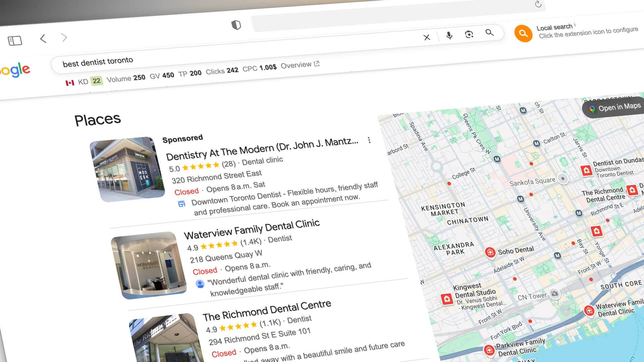Click the 320 Richmond Street East address
The width and height of the screenshot is (644, 362).
[x=216, y=177]
